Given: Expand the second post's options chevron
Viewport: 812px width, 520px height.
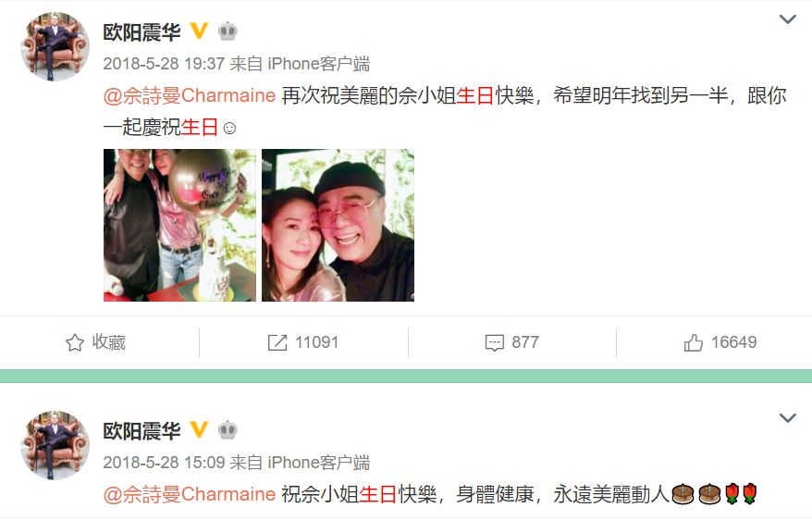Looking at the screenshot, I should [x=788, y=418].
